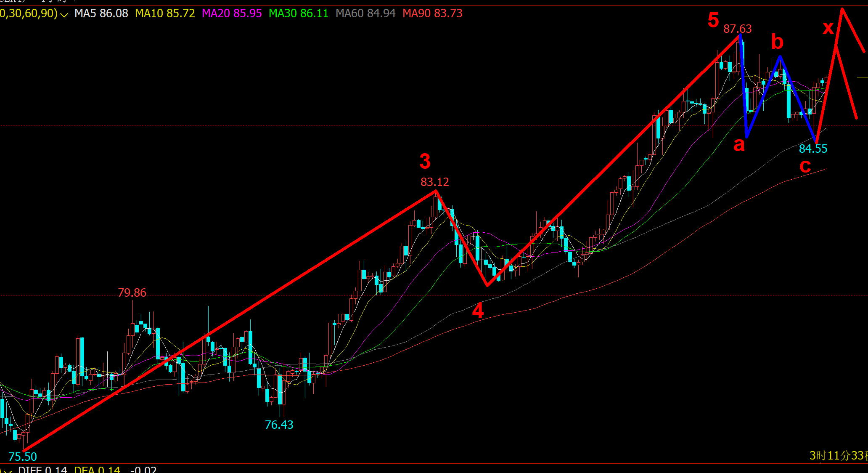The image size is (868, 473).
Task: Select the MA60 84.94 indicator label
Action: coord(365,13)
